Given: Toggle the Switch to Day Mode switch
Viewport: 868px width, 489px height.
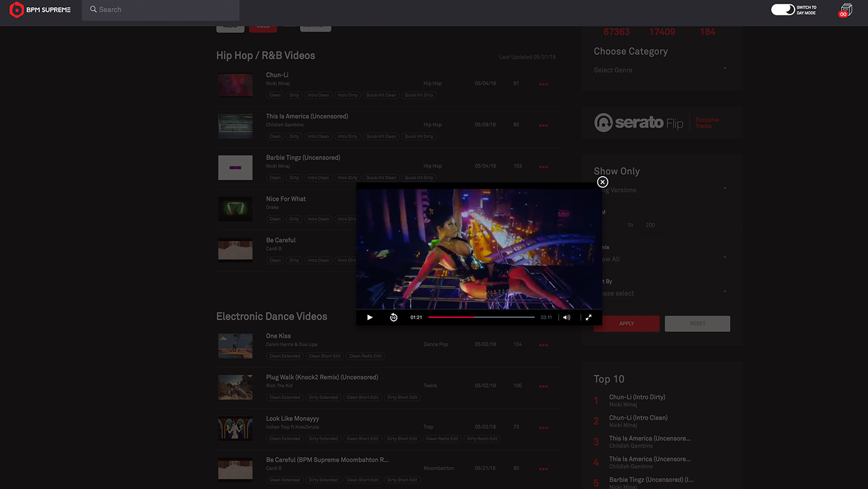Looking at the screenshot, I should click(782, 10).
